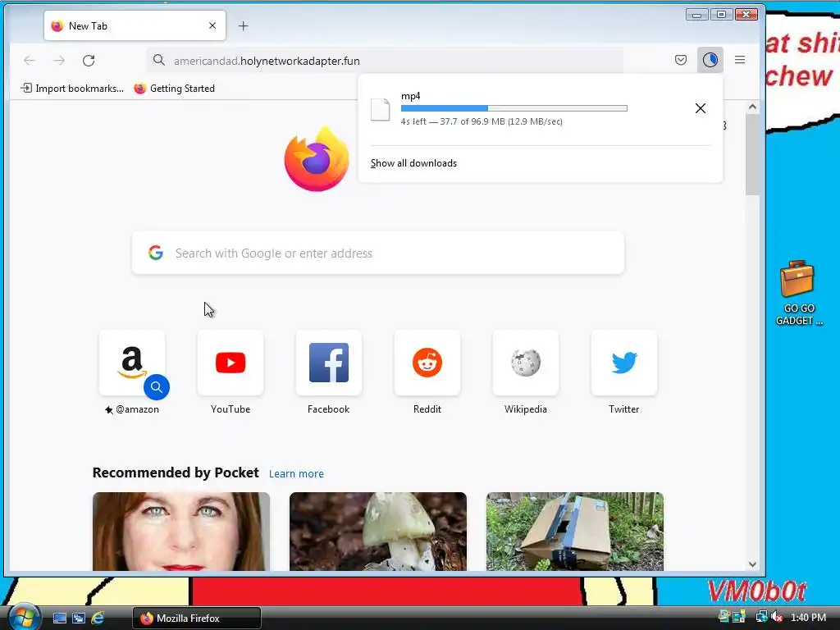Screen dimensions: 840x630
Task: Open Pocket story with mushroom photo
Action: [x=377, y=532]
